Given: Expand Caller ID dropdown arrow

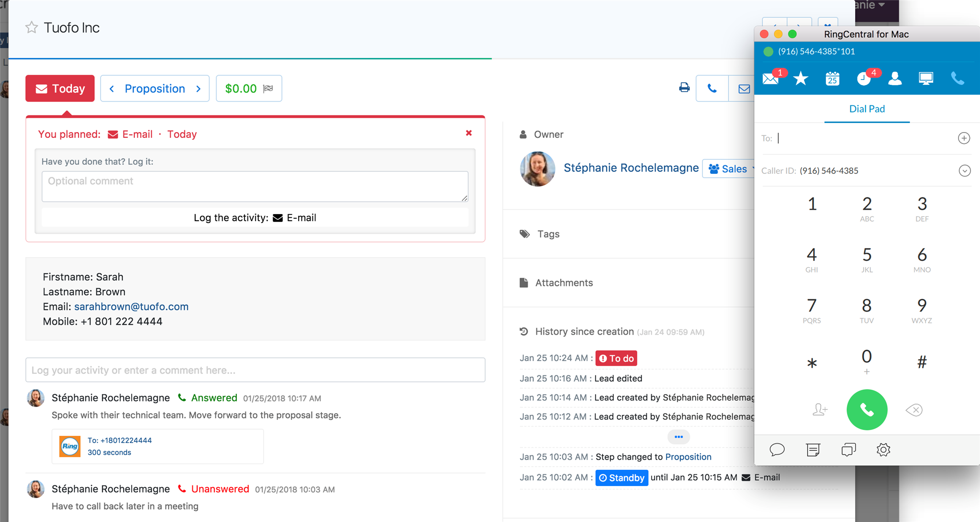Looking at the screenshot, I should [964, 171].
